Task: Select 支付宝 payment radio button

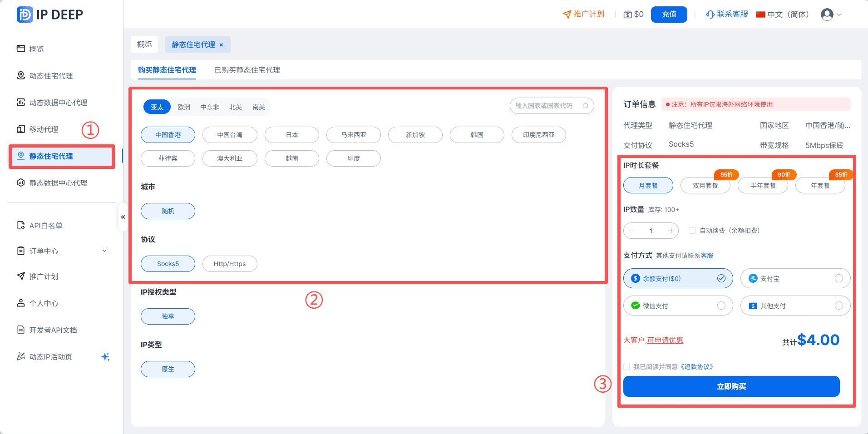Action: 839,278
